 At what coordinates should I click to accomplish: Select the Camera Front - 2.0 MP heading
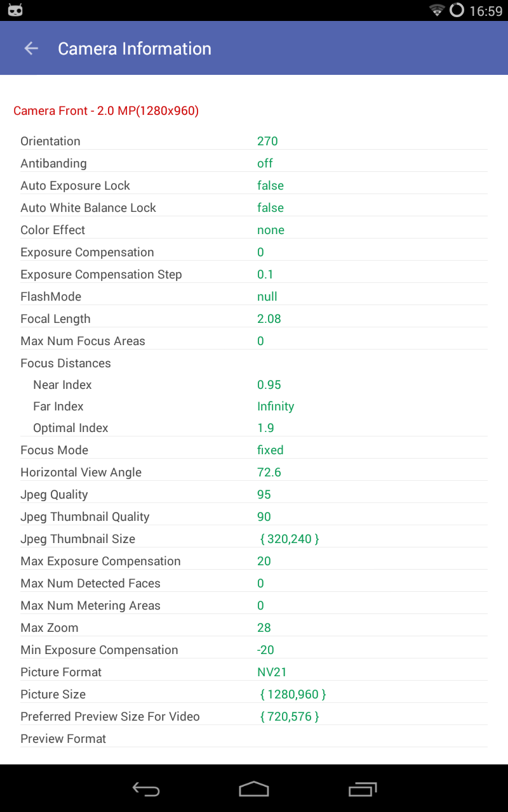106,110
